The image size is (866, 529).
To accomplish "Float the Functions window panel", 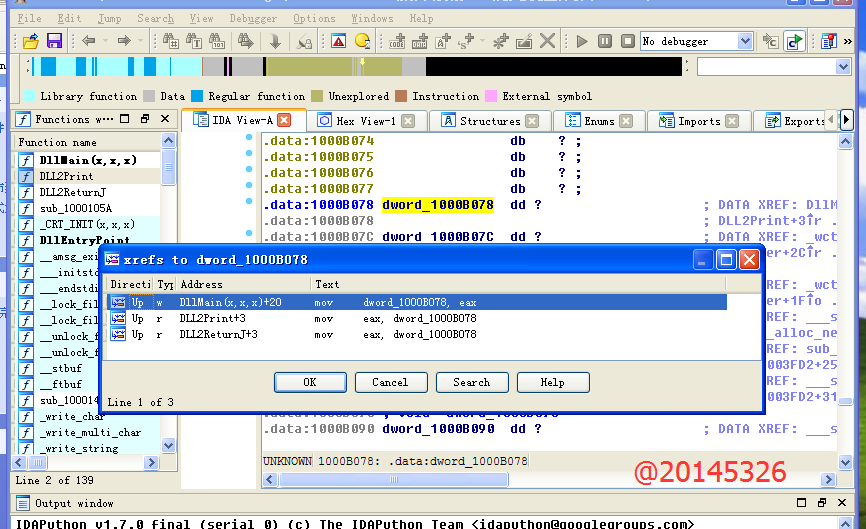I will coord(145,119).
